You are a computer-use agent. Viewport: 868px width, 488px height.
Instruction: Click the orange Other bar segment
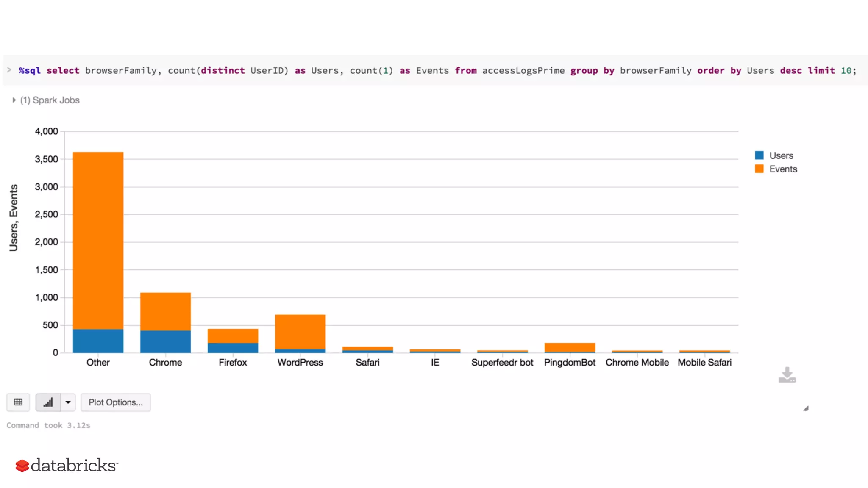point(98,240)
